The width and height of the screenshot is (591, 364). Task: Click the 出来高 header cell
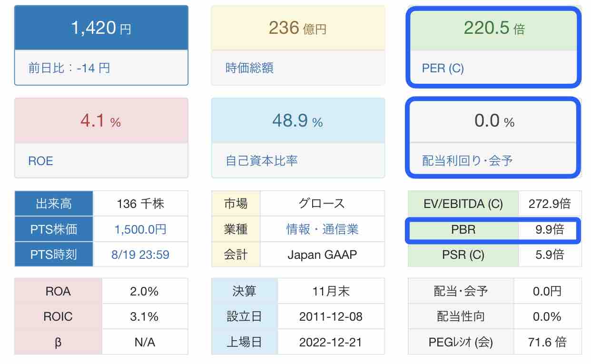point(54,204)
